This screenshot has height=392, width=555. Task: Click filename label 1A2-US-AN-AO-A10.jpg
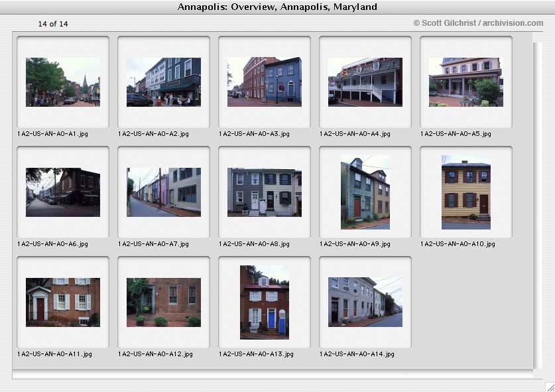[x=458, y=244]
